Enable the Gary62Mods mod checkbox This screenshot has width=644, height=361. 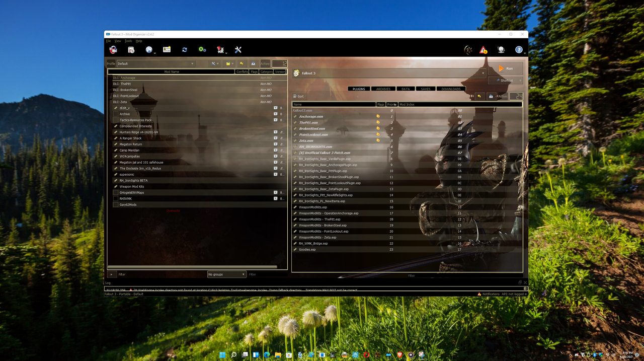(x=116, y=204)
